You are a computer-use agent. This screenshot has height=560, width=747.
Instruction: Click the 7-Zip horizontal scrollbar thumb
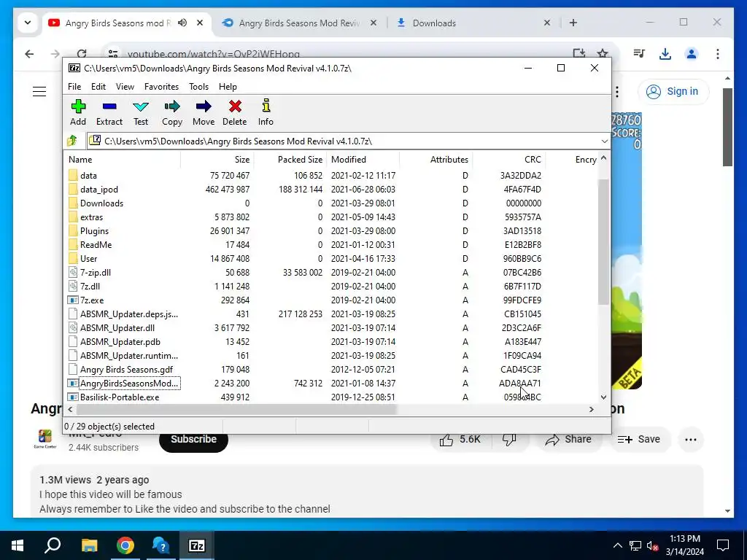point(236,409)
